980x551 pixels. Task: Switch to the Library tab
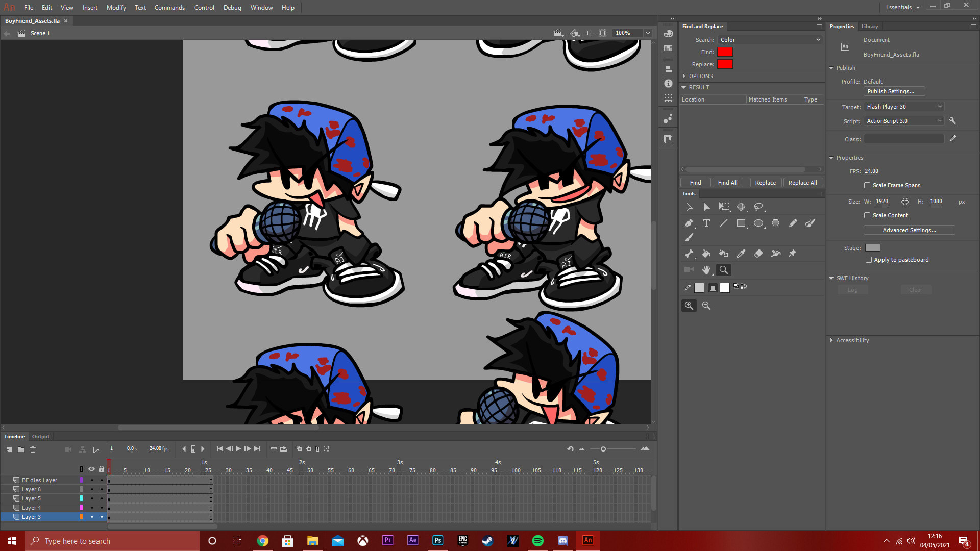click(x=870, y=26)
